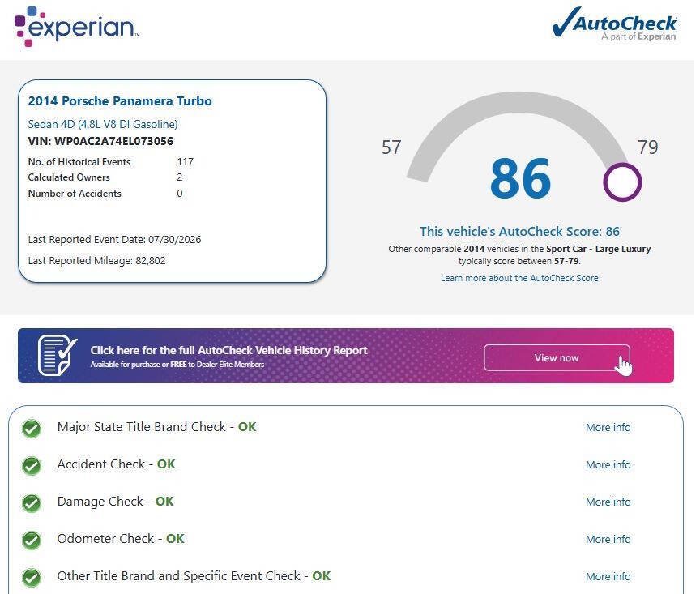Click This vehicle's AutoCheck Score: 86 heading
This screenshot has height=594, width=700.
click(x=519, y=231)
